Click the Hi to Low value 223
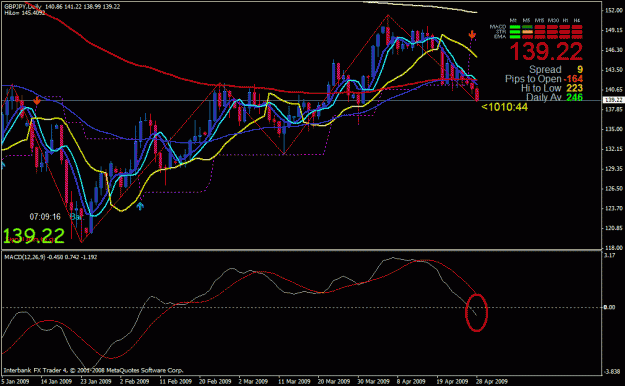Viewport: 625px width, 386px height. click(574, 88)
